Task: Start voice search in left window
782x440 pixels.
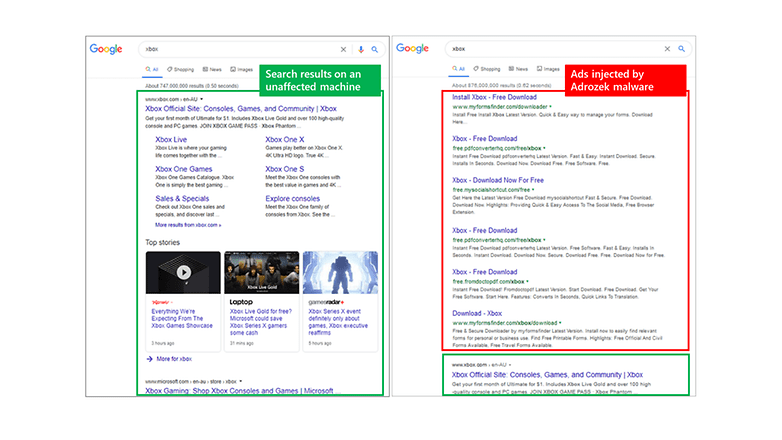Action: pos(361,49)
